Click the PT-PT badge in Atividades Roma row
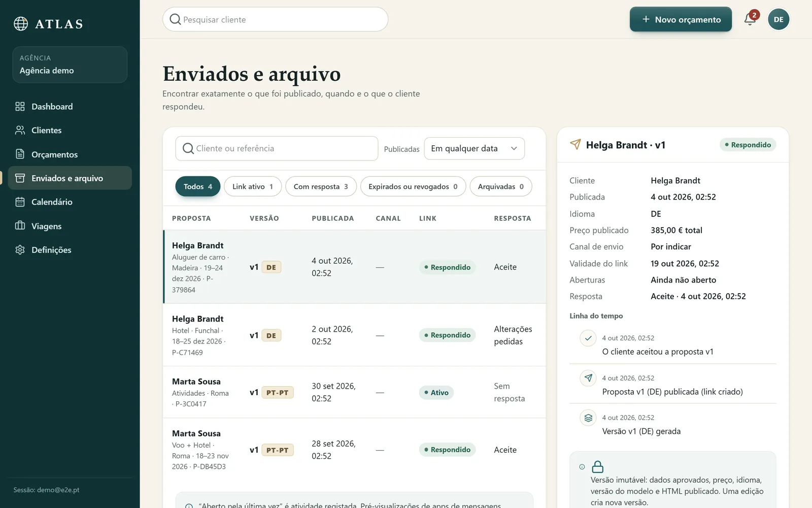Viewport: 812px width, 508px height. click(277, 392)
